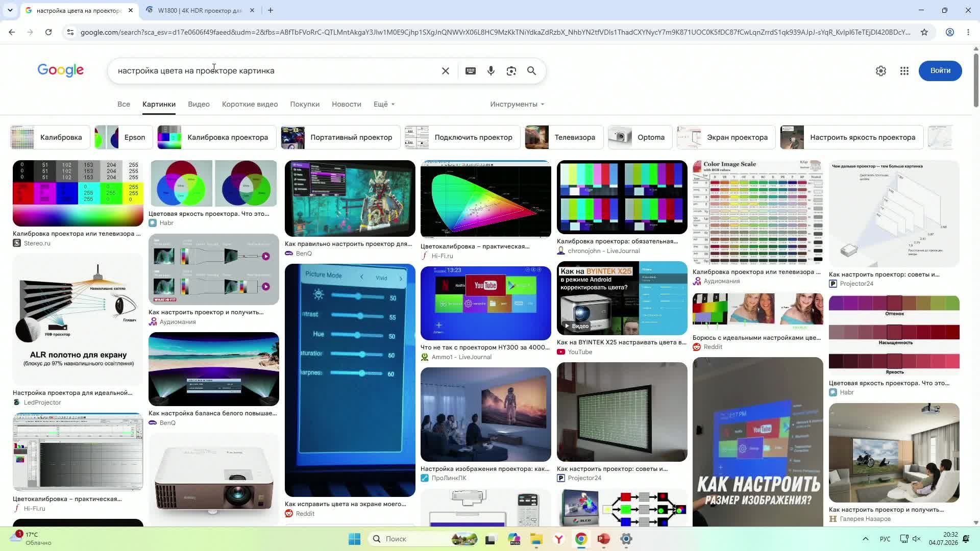Expand the Ещё dropdown menu
This screenshot has height=551, width=980.
coord(384,104)
